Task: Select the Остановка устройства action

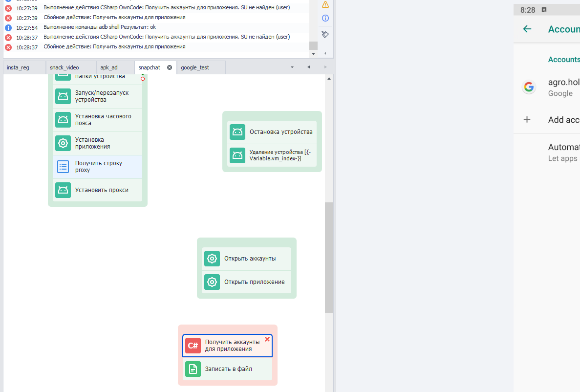Action: point(272,132)
